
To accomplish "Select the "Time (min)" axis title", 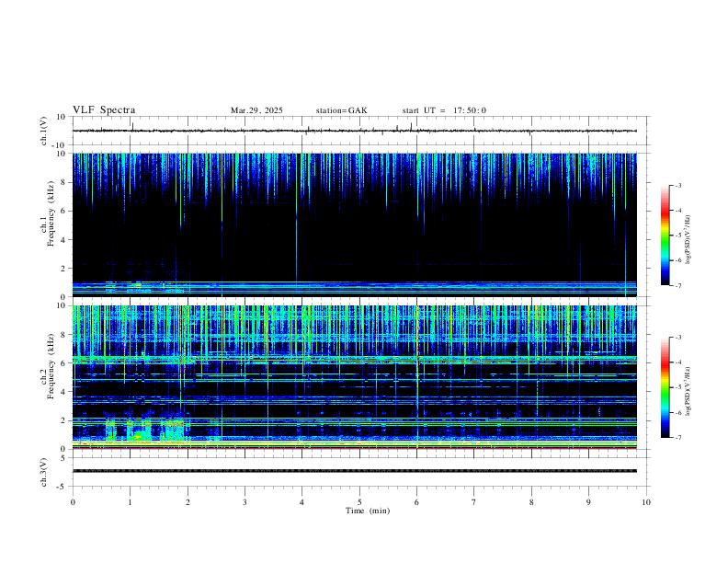I will (x=368, y=511).
